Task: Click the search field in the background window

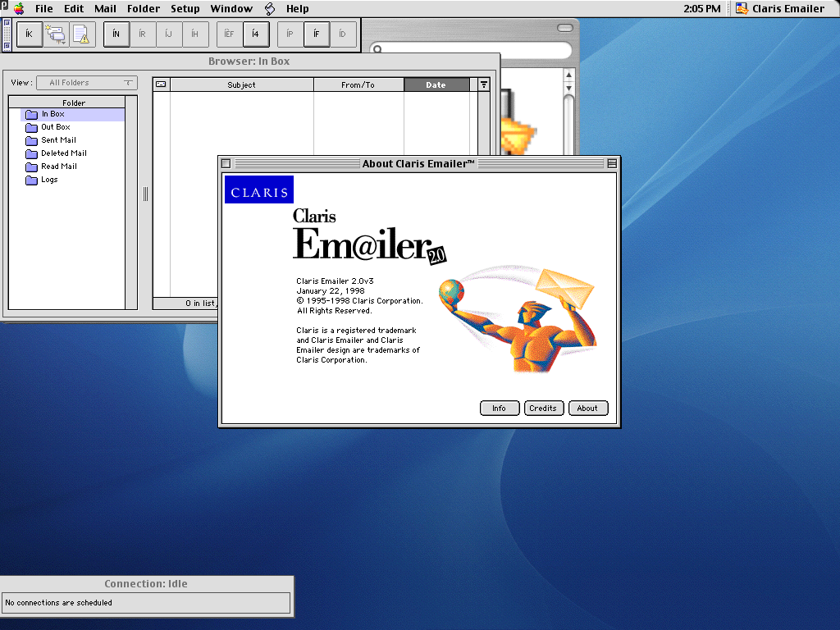Action: click(x=472, y=50)
